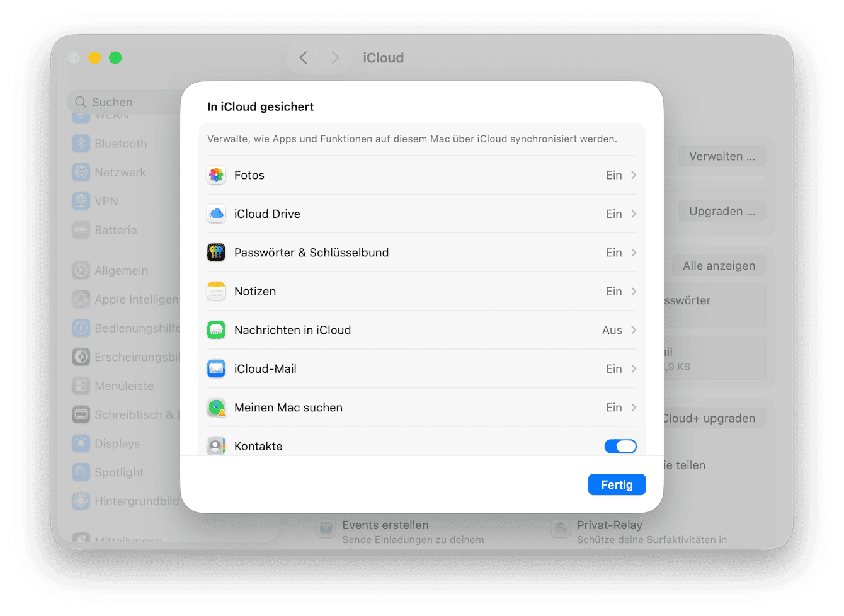844x616 pixels.
Task: Click the Displays sidebar icon
Action: point(81,443)
